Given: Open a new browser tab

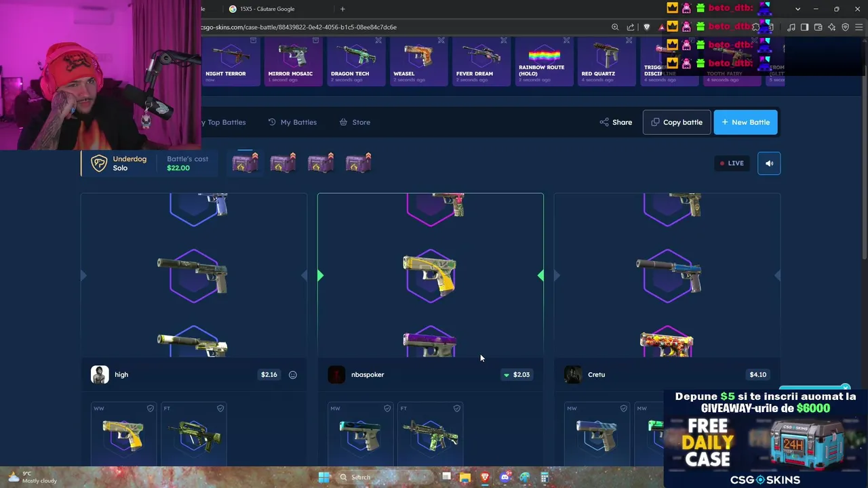Looking at the screenshot, I should [342, 9].
